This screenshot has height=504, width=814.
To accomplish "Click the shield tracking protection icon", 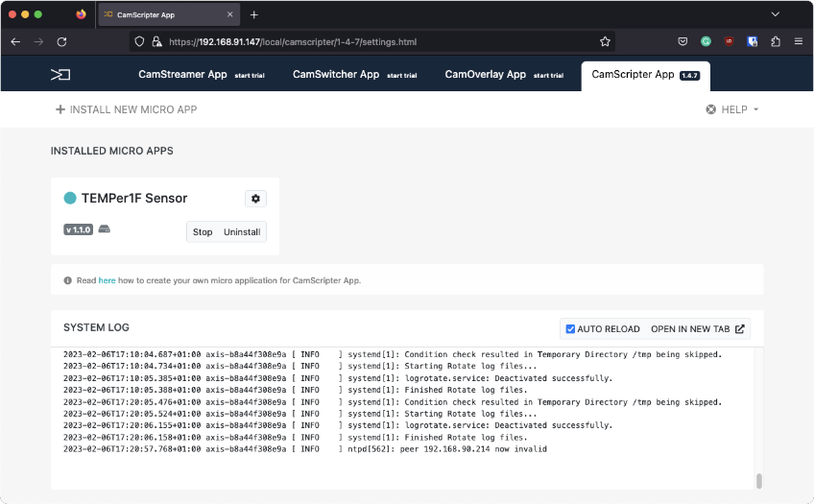I will pyautogui.click(x=139, y=42).
